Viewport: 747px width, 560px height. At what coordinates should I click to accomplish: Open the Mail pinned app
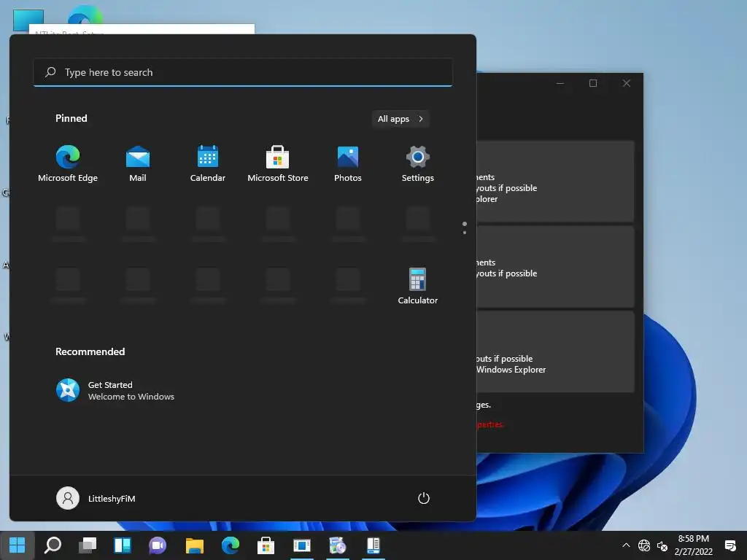click(138, 163)
